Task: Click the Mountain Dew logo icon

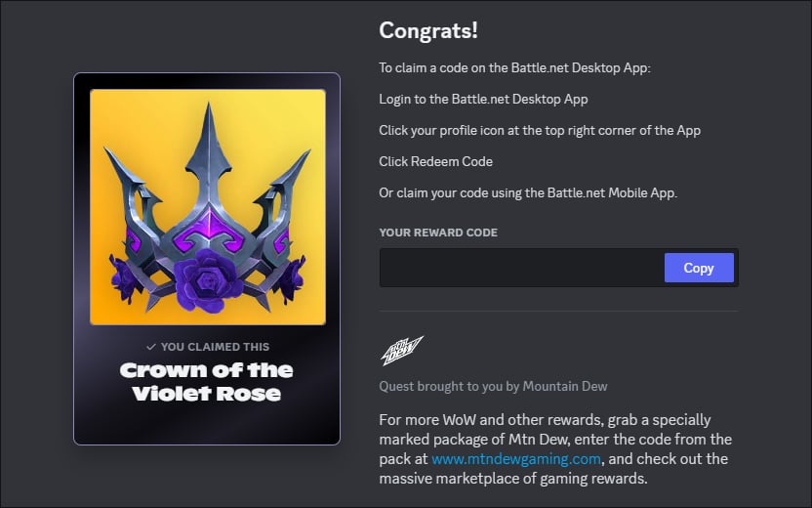Action: [x=401, y=347]
